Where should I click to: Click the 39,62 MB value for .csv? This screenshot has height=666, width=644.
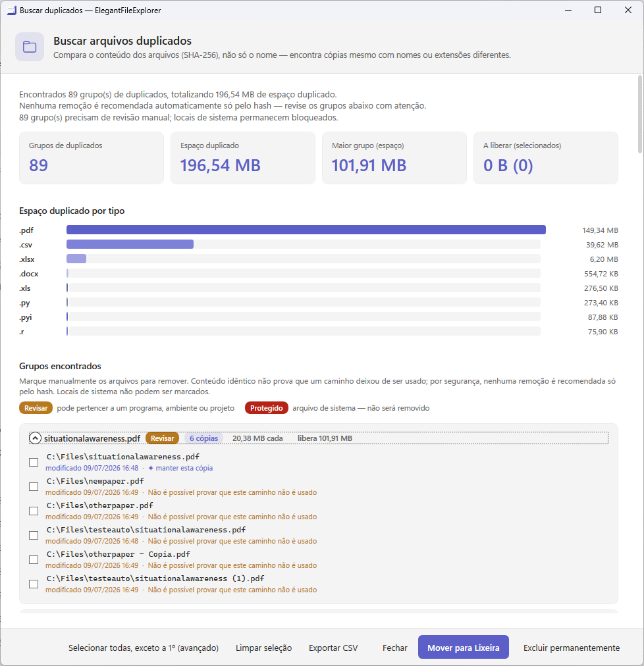click(x=602, y=245)
